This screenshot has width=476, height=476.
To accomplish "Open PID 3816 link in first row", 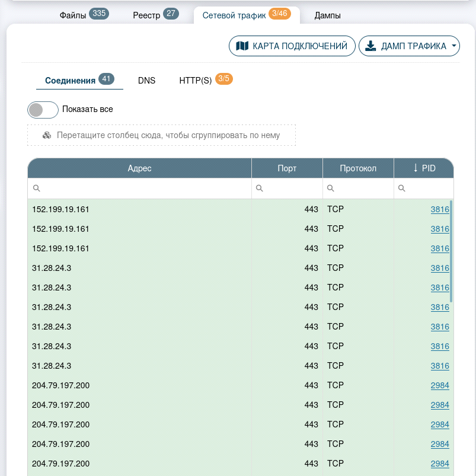I will [x=439, y=209].
